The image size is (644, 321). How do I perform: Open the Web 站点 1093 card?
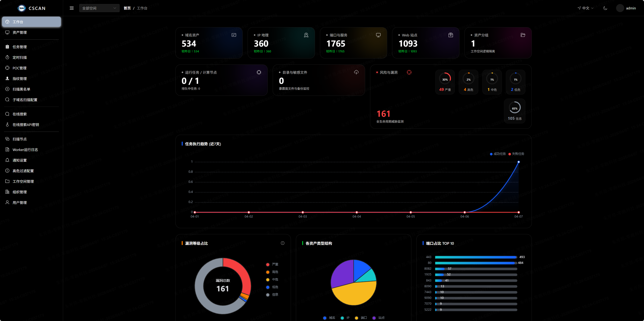pyautogui.click(x=426, y=43)
